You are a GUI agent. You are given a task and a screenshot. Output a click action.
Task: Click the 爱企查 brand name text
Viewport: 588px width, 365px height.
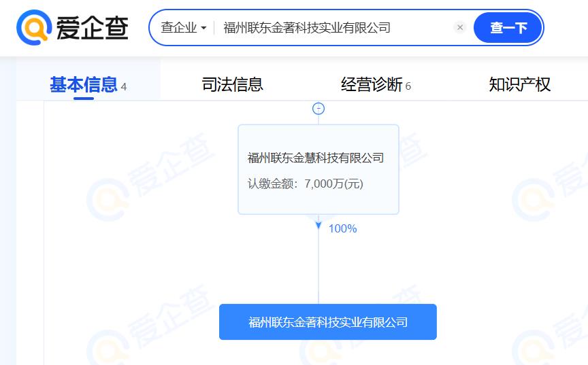pos(93,28)
